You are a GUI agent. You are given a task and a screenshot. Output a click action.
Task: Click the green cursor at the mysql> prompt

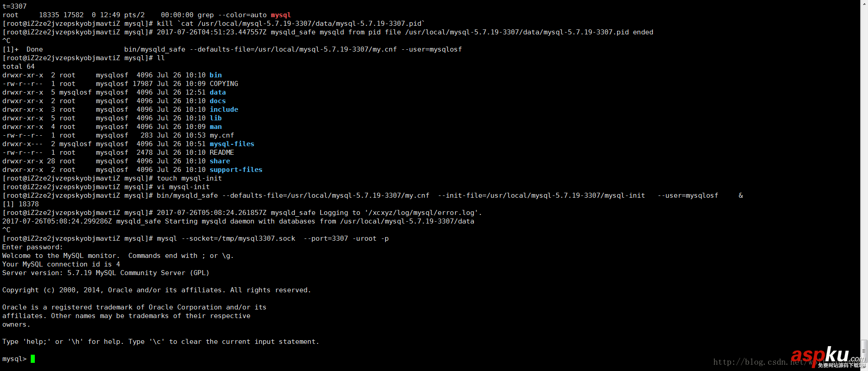click(33, 359)
